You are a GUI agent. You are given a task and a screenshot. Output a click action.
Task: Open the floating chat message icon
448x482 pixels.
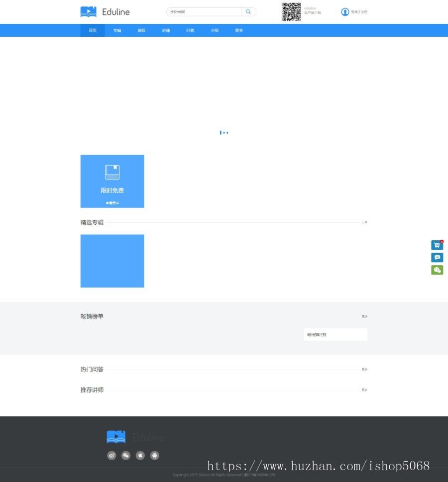(437, 257)
